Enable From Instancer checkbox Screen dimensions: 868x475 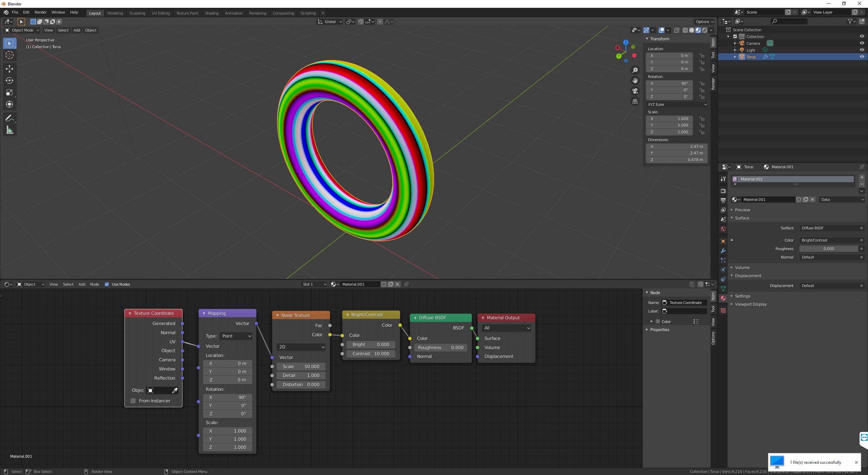click(x=133, y=401)
